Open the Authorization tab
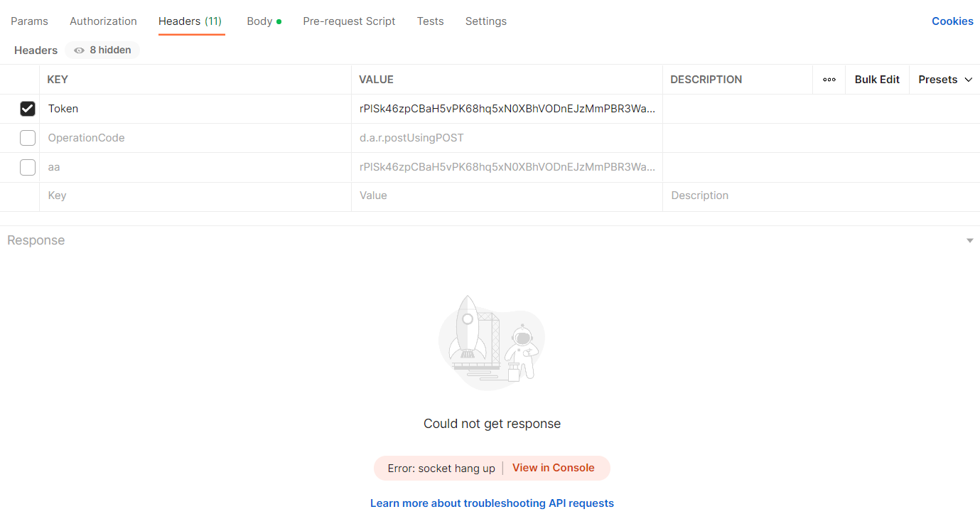980x519 pixels. 103,21
